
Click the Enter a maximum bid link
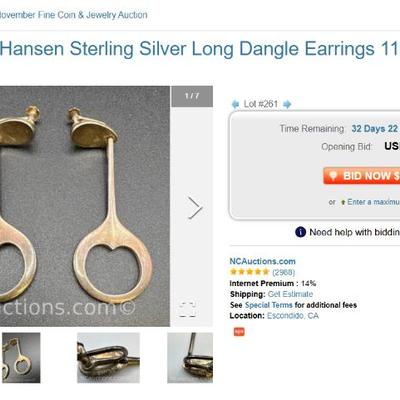coord(373,202)
